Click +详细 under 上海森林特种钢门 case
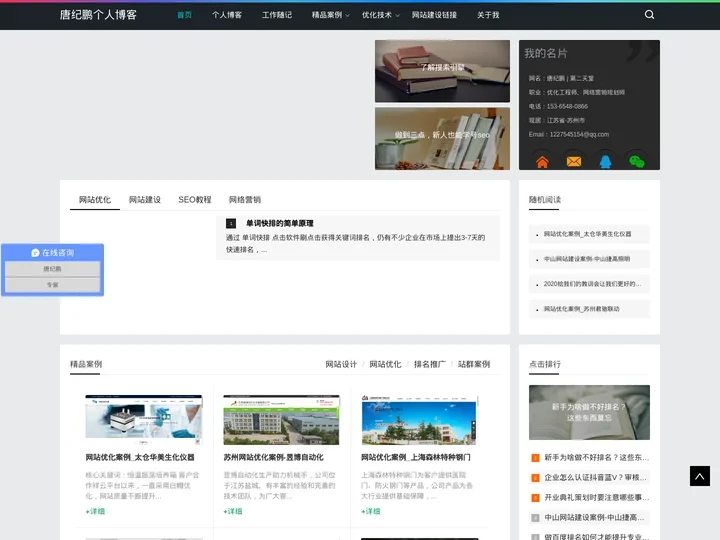The height and width of the screenshot is (540, 720). tap(371, 512)
